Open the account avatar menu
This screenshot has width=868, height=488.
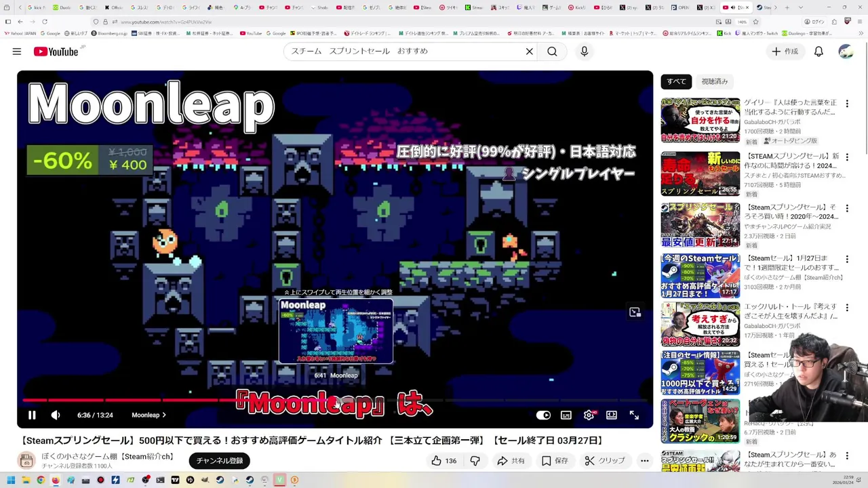click(x=846, y=52)
